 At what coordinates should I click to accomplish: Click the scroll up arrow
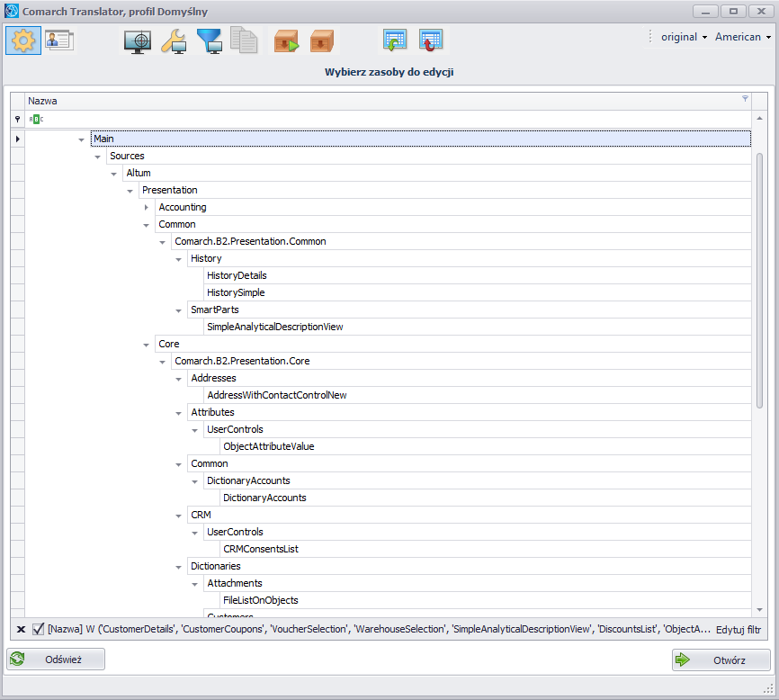click(x=759, y=118)
